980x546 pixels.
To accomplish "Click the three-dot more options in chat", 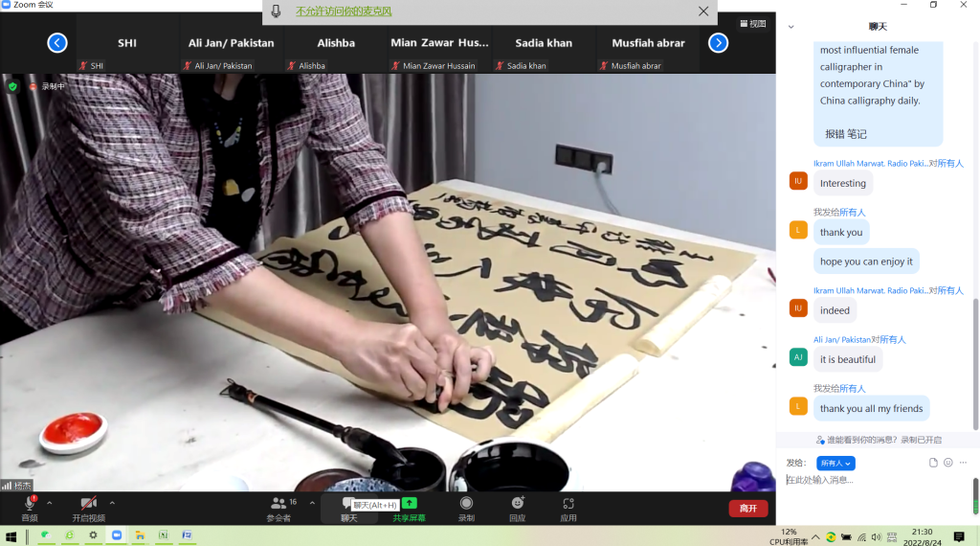I will point(964,463).
